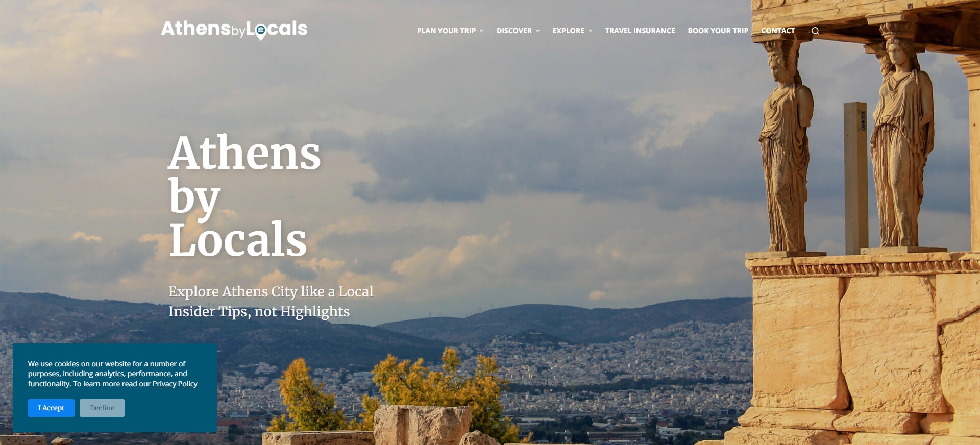Decline cookies using Decline button
The width and height of the screenshot is (980, 445).
click(102, 408)
